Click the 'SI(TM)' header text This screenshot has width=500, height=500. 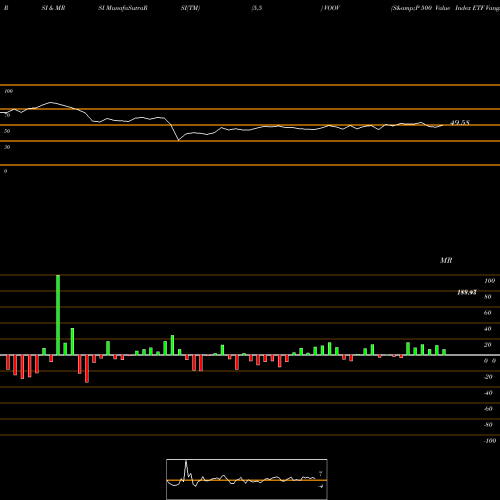click(190, 8)
